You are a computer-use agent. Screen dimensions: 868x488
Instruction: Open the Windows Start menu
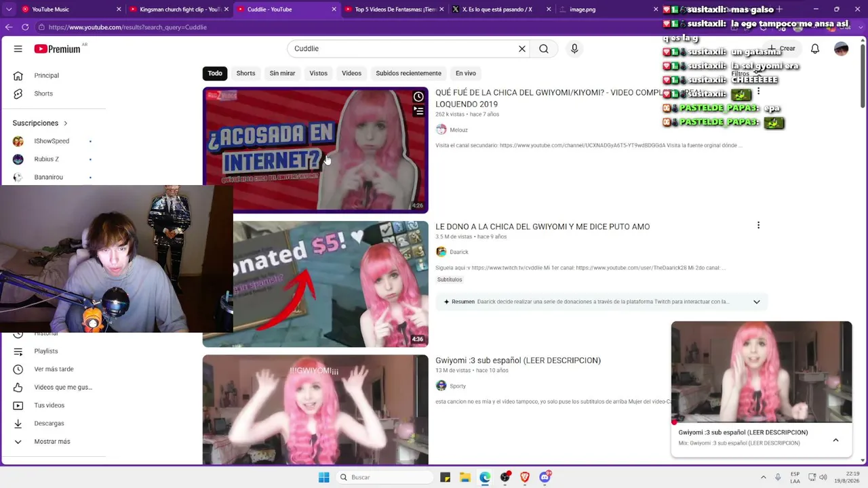click(x=324, y=477)
